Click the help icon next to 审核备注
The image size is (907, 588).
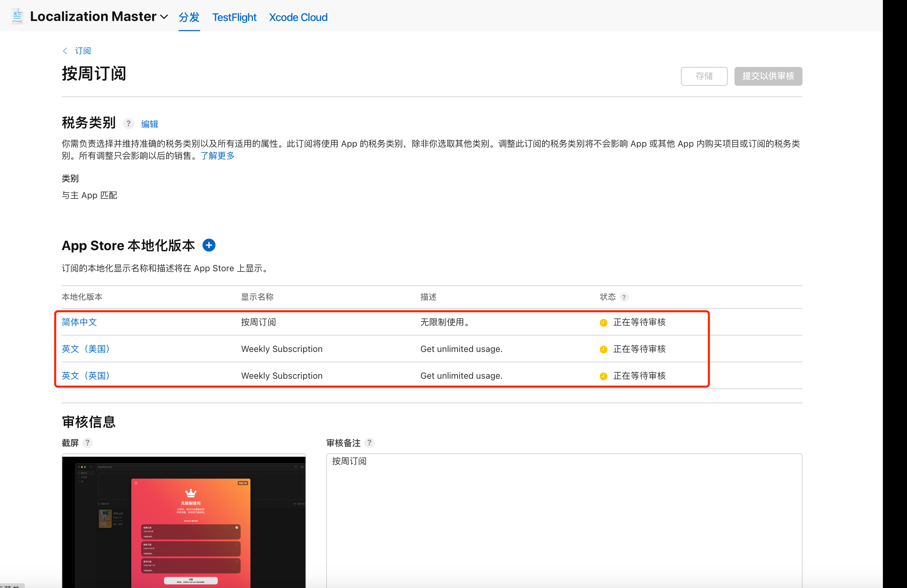pyautogui.click(x=369, y=442)
